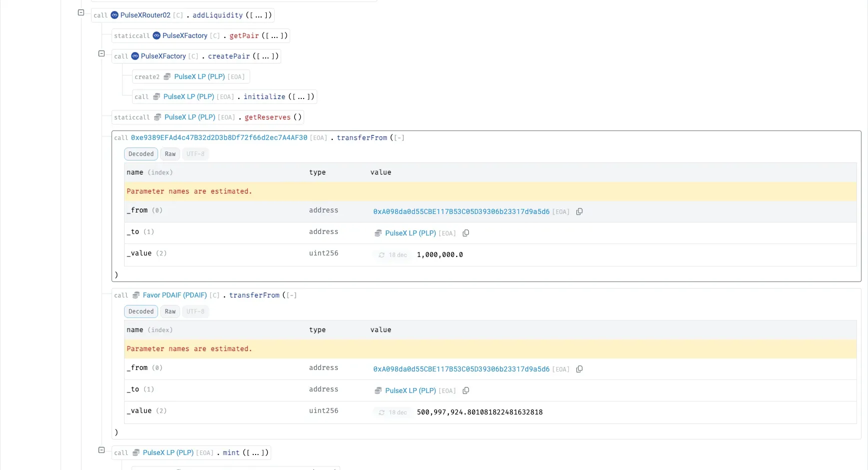Collapse the createPair call subtree
This screenshot has width=868, height=470.
102,53
